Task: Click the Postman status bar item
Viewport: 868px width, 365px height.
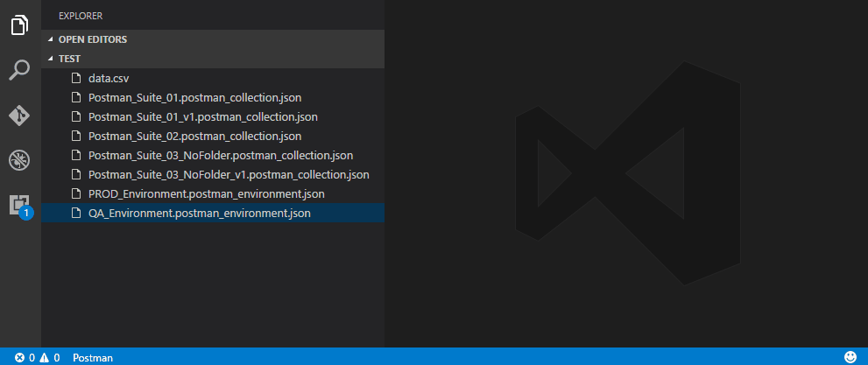Action: tap(93, 358)
